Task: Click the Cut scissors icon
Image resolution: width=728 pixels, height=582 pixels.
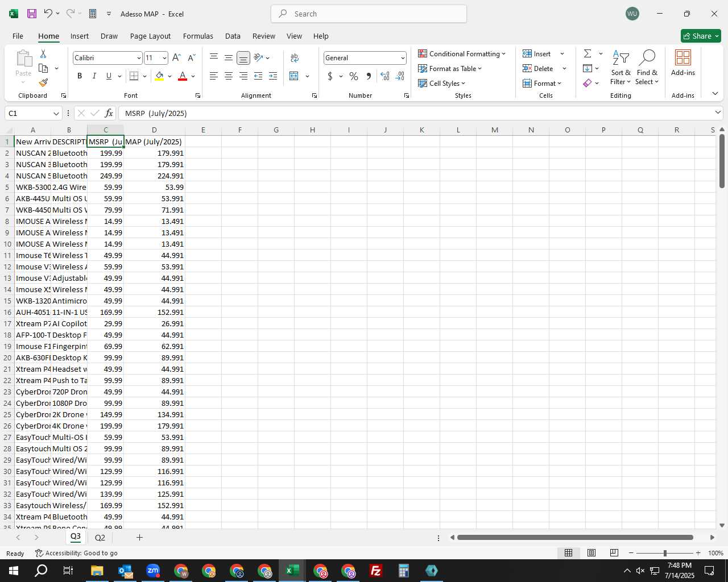Action: [x=43, y=53]
